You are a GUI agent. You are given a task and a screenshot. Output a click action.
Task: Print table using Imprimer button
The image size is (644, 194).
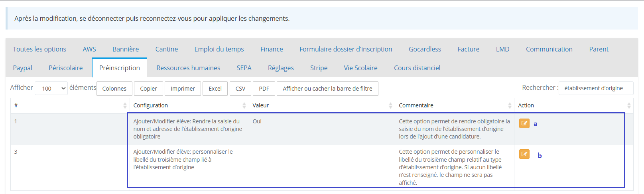coord(183,89)
